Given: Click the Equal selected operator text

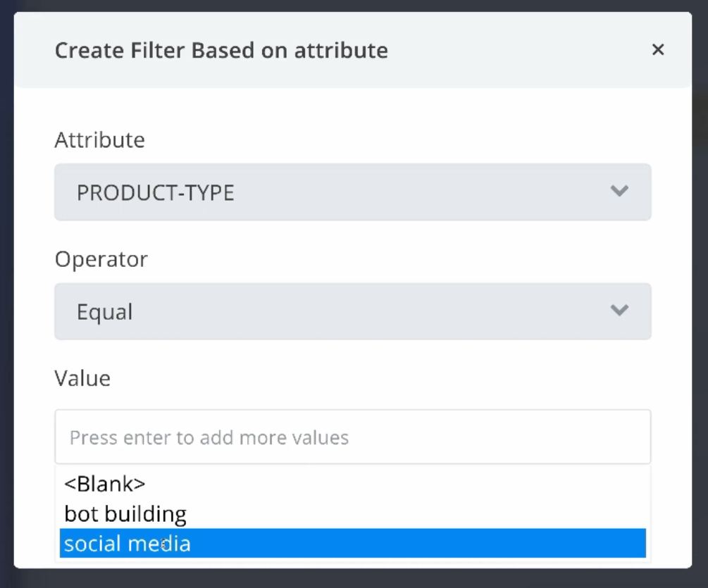Looking at the screenshot, I should [105, 312].
